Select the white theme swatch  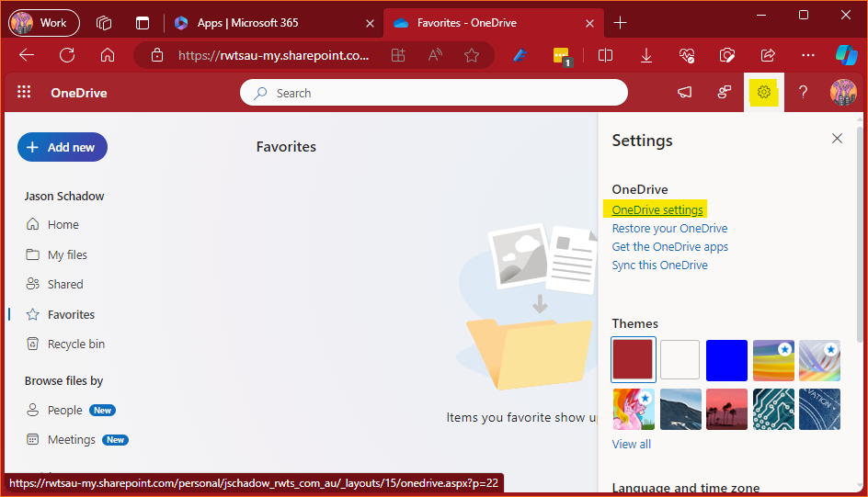[x=680, y=359]
